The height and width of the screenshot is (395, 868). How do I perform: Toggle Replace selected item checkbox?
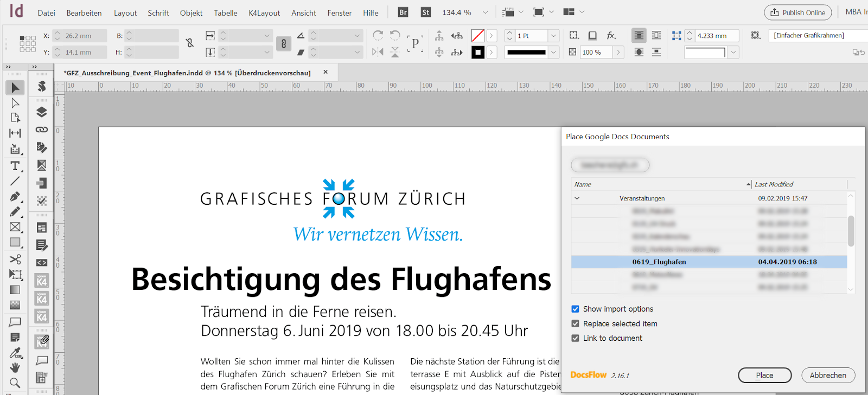575,323
